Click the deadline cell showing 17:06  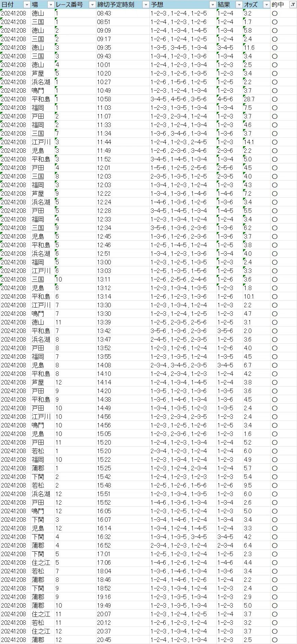123,563
